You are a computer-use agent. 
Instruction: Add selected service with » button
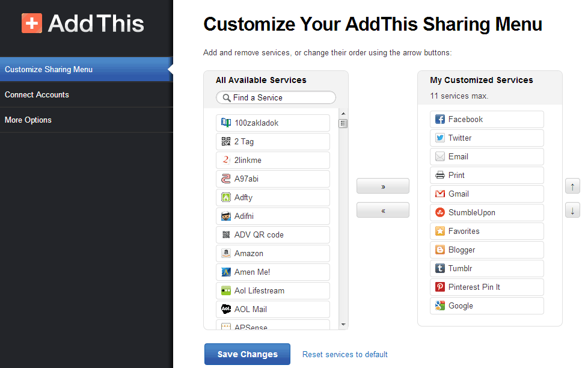click(383, 186)
